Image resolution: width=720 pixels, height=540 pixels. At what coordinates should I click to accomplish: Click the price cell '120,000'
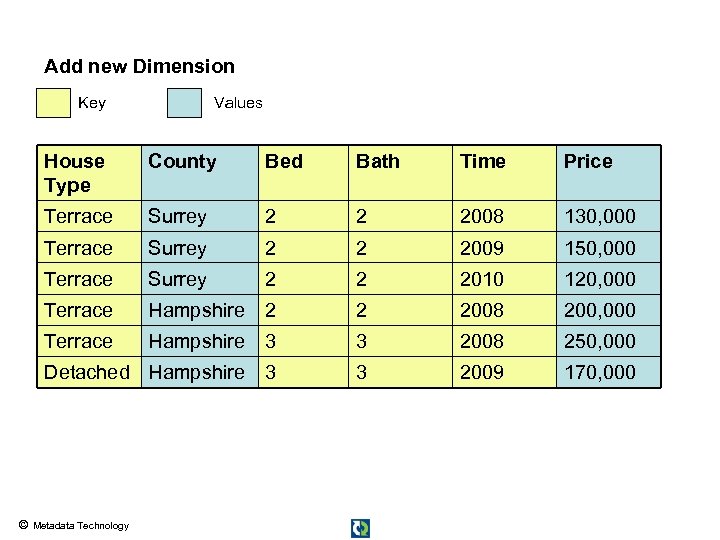(x=608, y=279)
